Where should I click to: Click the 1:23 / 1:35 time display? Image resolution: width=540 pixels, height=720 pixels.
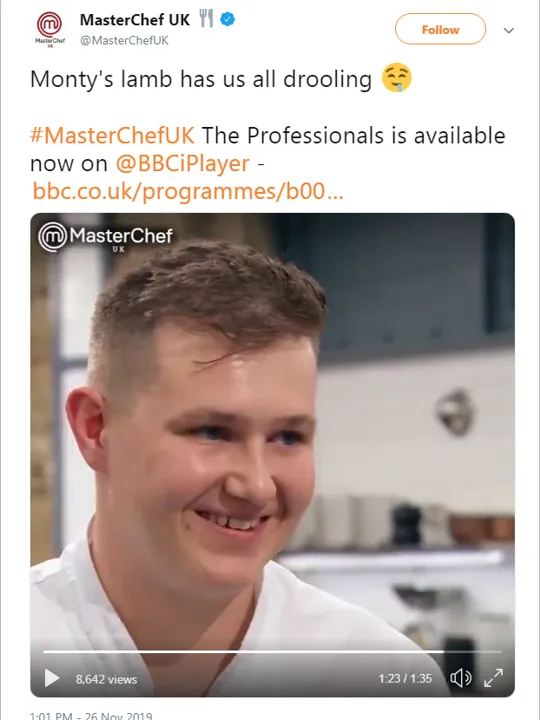405,679
